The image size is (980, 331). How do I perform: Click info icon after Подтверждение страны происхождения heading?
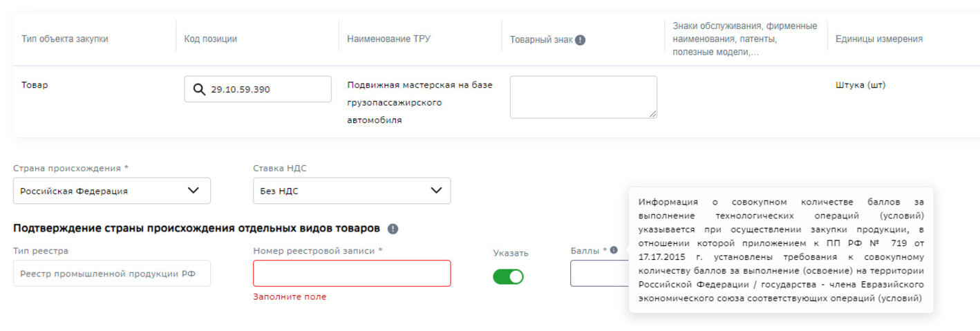click(393, 229)
